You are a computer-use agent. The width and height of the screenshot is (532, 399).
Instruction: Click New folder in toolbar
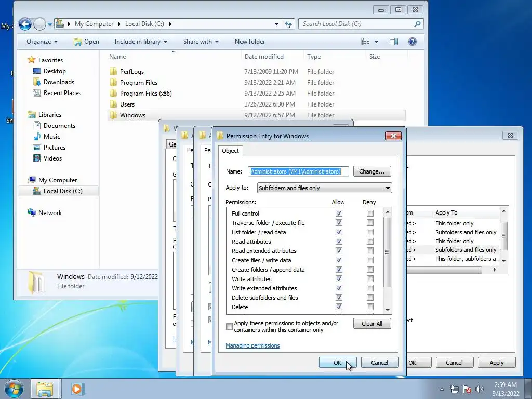point(250,42)
